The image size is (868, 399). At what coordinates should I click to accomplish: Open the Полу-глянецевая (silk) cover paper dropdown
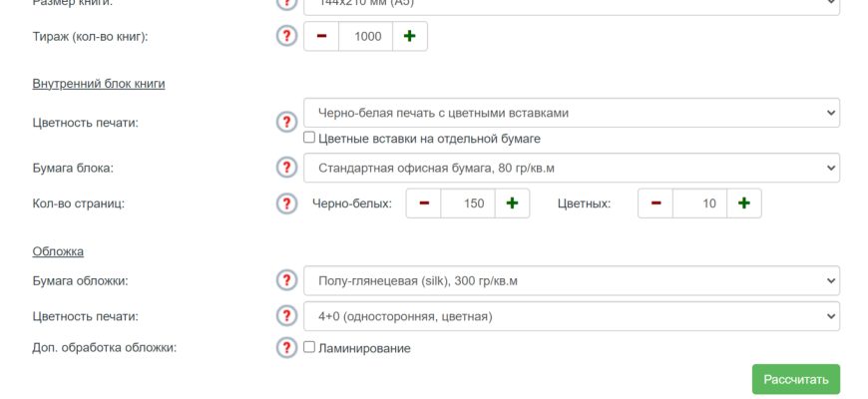coord(571,280)
